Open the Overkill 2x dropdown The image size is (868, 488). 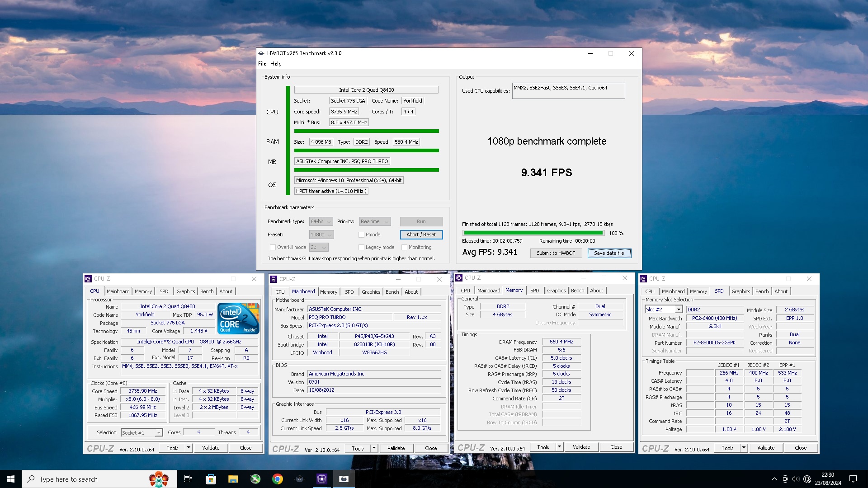[x=319, y=247]
